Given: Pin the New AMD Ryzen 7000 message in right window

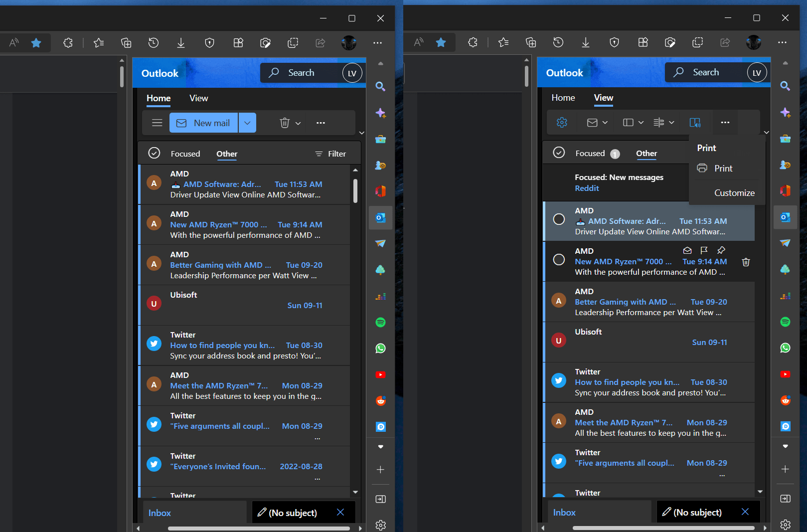Looking at the screenshot, I should click(x=721, y=250).
